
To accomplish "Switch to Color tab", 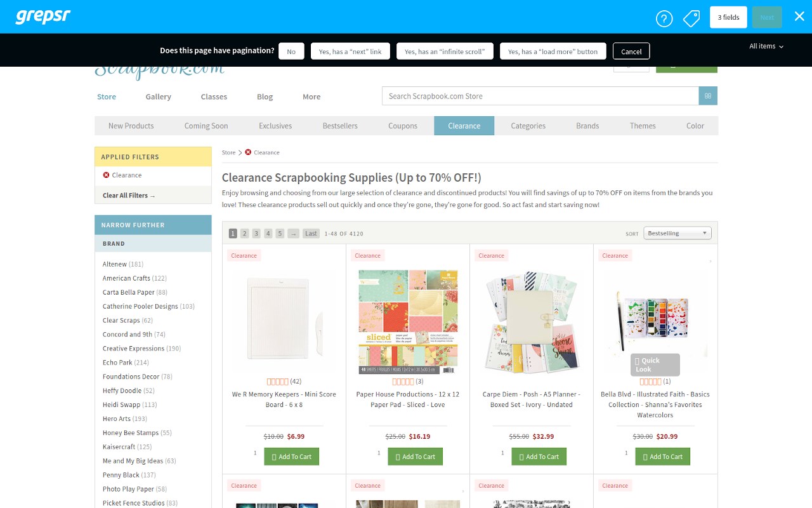I will tap(695, 126).
